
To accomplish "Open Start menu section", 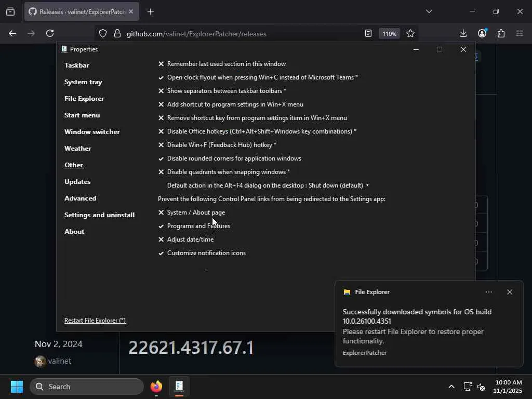I will [x=82, y=115].
